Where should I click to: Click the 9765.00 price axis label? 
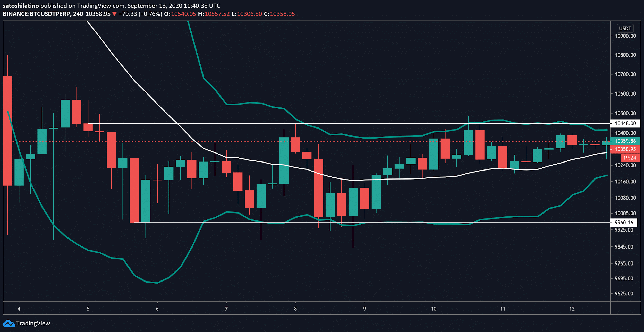pos(624,263)
